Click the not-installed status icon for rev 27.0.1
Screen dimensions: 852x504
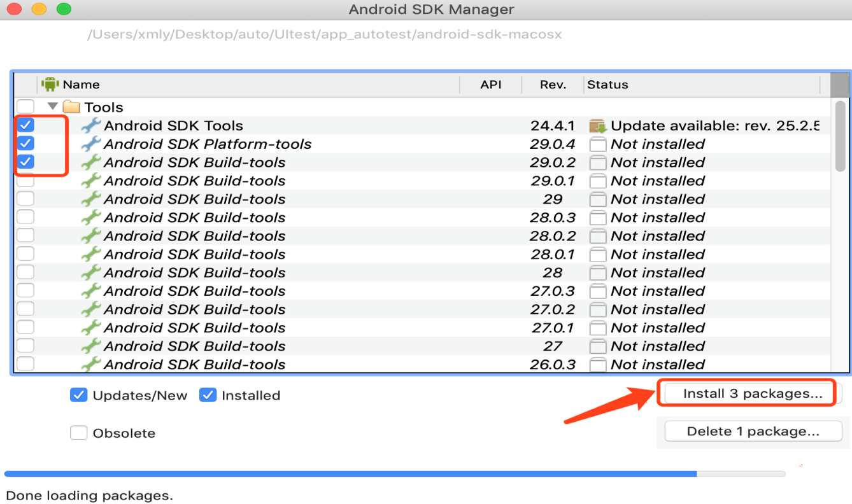(x=597, y=329)
